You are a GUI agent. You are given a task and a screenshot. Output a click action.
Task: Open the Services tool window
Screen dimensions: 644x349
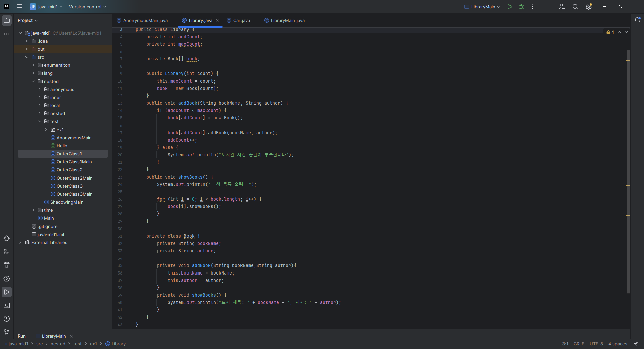pos(7,279)
